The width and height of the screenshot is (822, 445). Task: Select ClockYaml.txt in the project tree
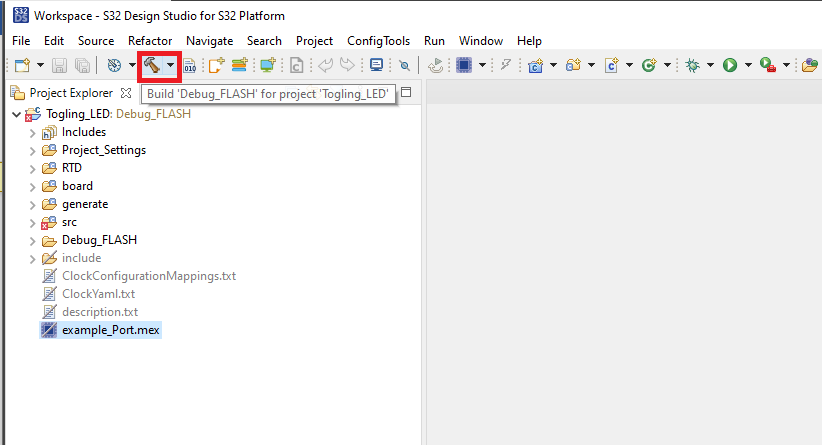coord(98,294)
